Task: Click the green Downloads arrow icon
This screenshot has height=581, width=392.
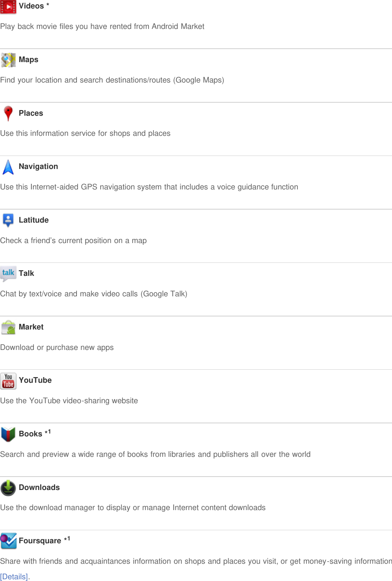Action: pyautogui.click(x=8, y=488)
